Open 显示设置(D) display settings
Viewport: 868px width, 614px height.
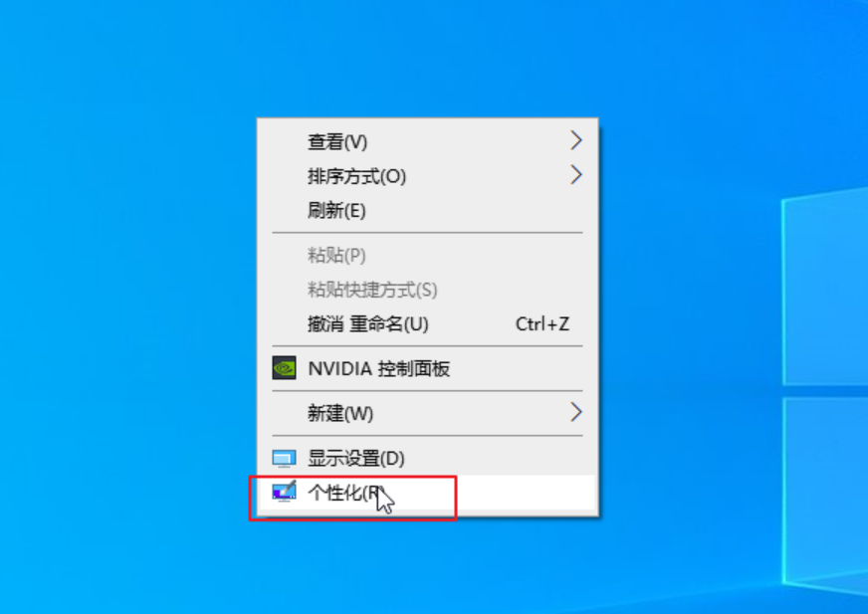pos(427,459)
